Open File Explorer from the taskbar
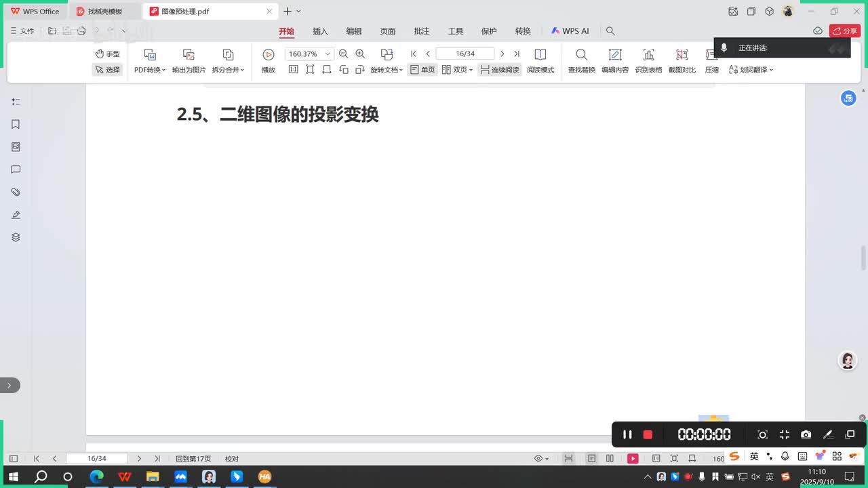Screen dimensions: 868x488 click(x=153, y=476)
